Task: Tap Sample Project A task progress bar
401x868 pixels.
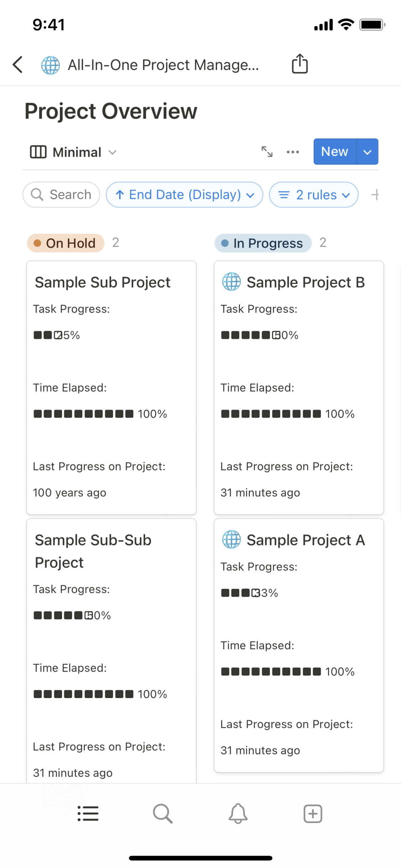Action: [x=250, y=593]
